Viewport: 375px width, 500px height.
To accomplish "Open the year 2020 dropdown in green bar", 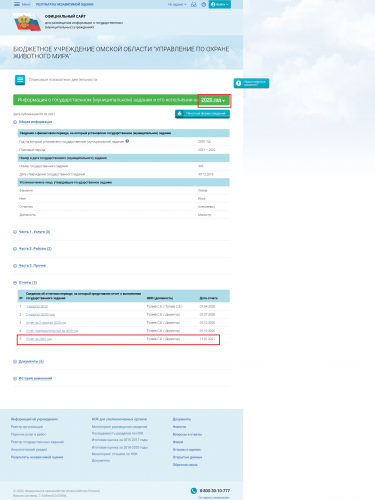I will [213, 100].
